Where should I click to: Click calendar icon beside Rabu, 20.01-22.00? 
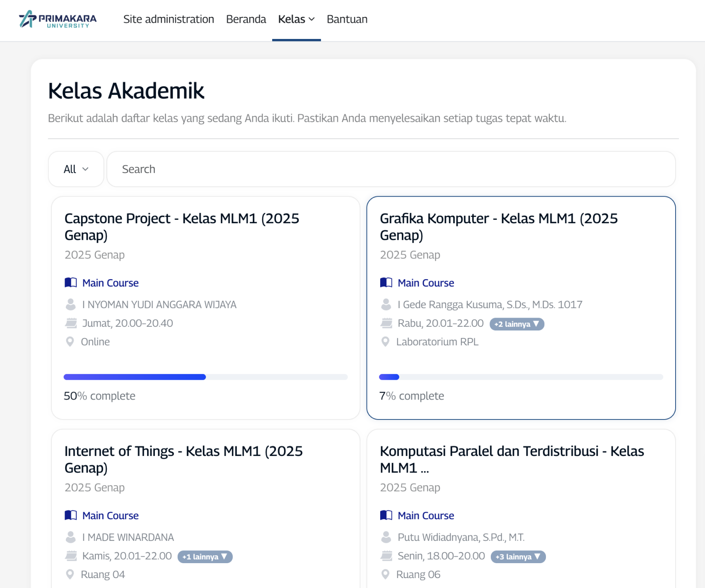[x=386, y=323]
